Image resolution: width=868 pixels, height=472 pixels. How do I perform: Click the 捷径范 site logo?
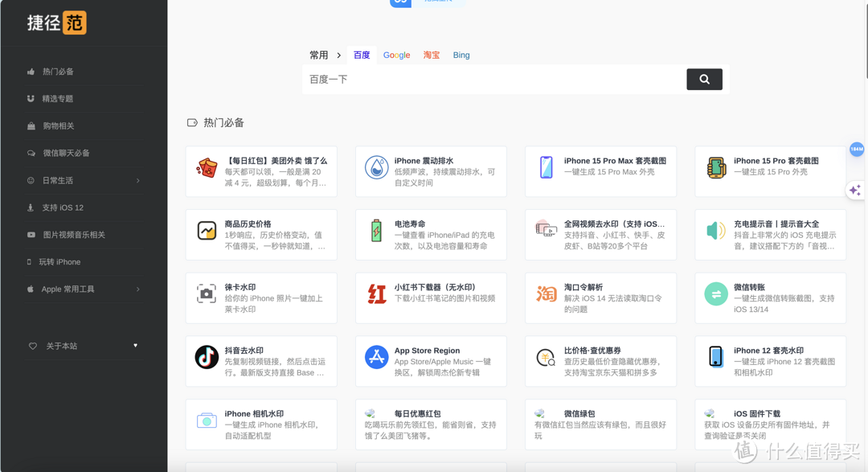[56, 23]
